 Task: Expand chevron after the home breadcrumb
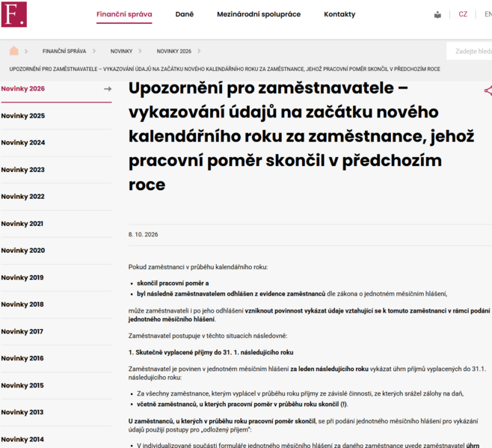point(26,51)
